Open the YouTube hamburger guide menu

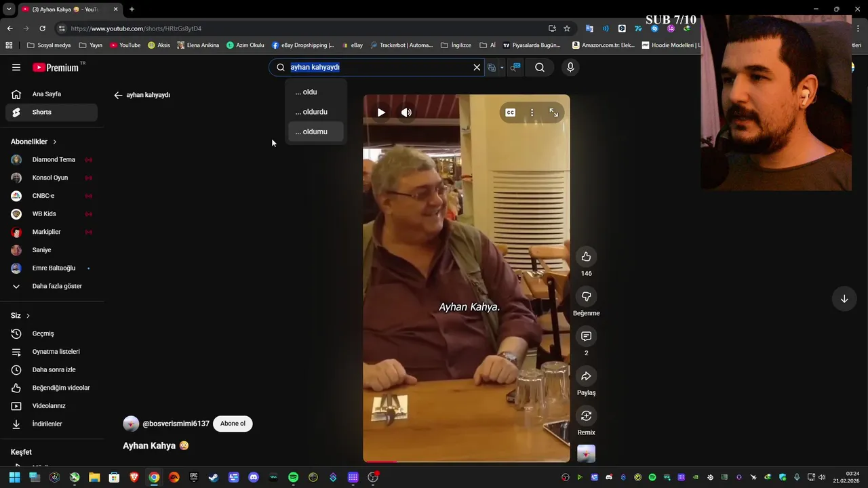(16, 67)
